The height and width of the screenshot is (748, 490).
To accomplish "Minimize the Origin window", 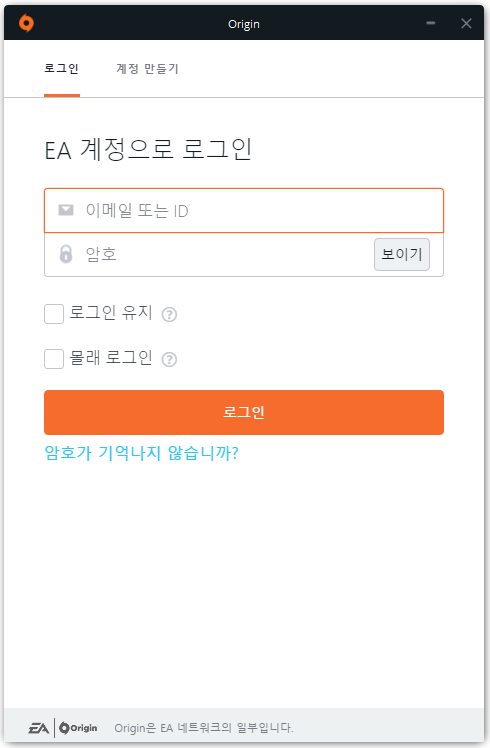I will [x=431, y=23].
